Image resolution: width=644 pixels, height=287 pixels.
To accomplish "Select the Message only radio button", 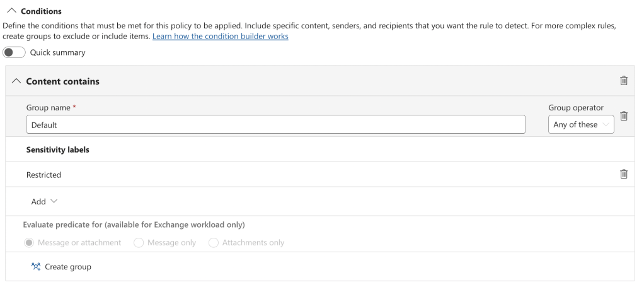I will [139, 242].
